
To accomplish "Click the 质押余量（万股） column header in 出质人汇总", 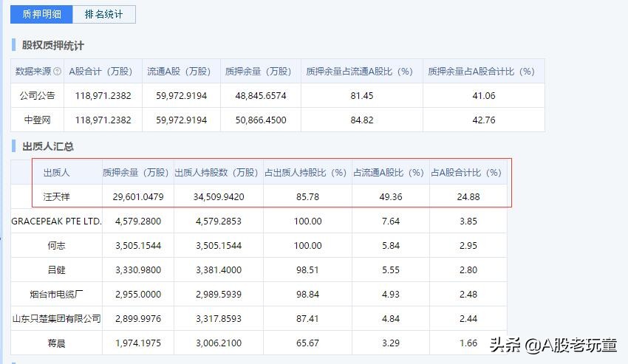I will (x=138, y=172).
